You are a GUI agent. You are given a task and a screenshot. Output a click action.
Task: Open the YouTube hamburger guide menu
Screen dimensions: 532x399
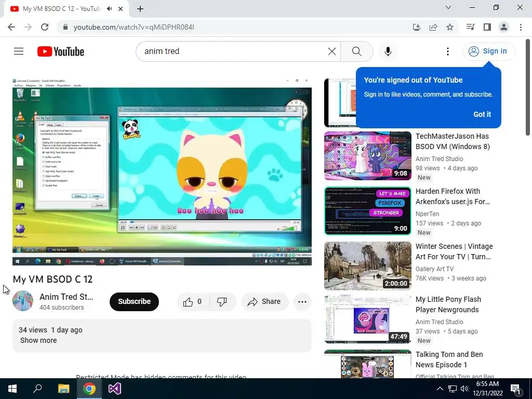[19, 51]
